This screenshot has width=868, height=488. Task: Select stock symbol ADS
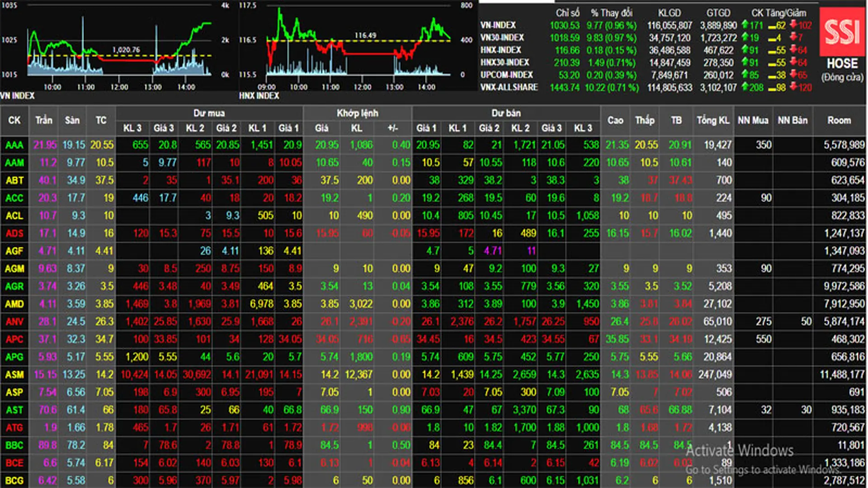pos(14,233)
